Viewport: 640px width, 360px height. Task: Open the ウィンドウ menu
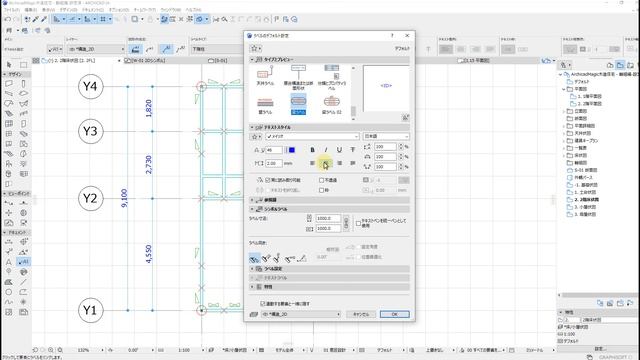171,9
